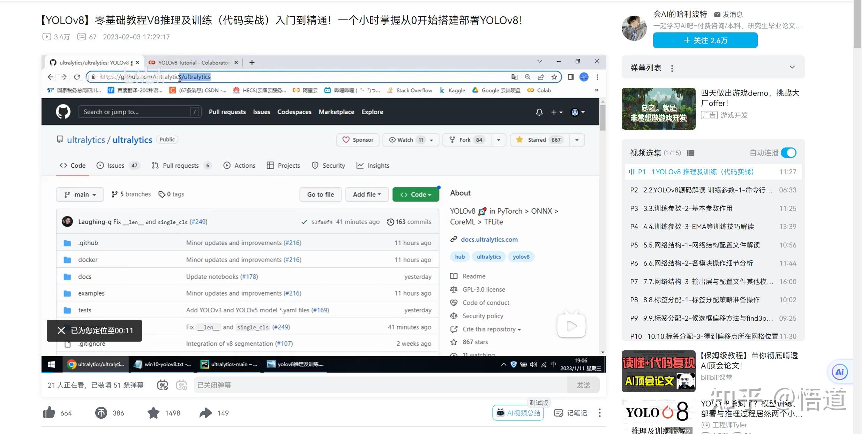This screenshot has height=434, width=868.
Task: Open AI视频总结 with the robot icon
Action: click(518, 413)
